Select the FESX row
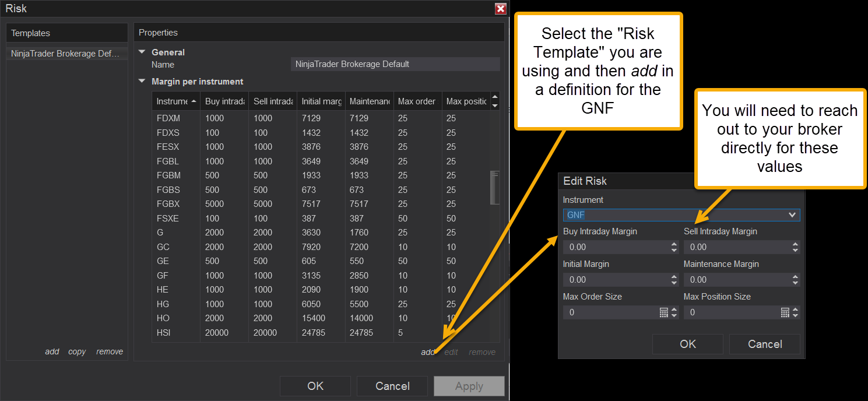This screenshot has width=868, height=401. [x=321, y=147]
